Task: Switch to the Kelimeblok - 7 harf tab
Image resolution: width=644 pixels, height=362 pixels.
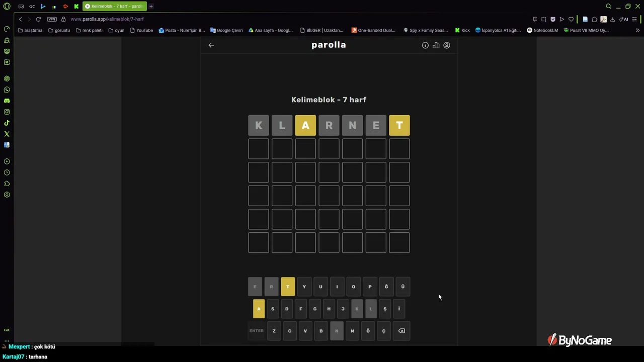Action: (x=114, y=7)
